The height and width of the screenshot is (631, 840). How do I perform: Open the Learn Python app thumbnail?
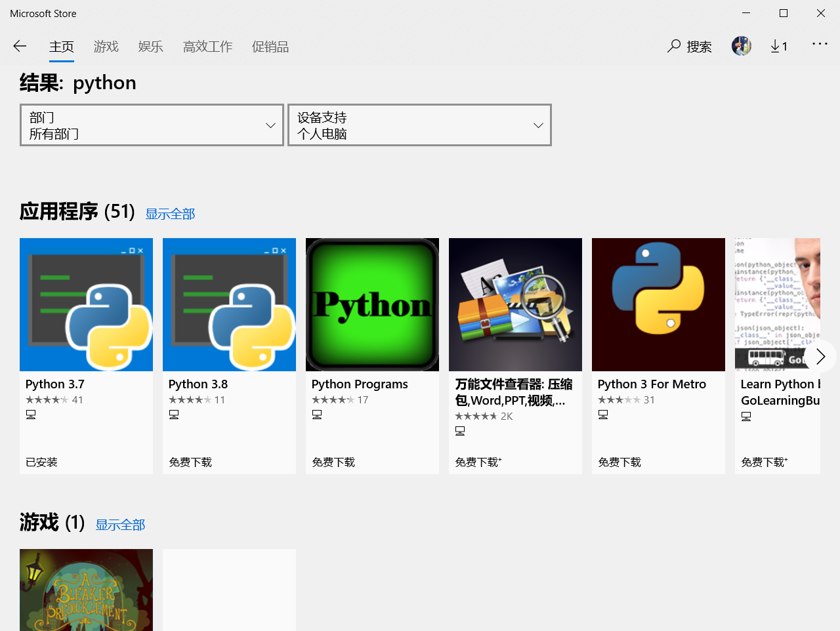[778, 304]
